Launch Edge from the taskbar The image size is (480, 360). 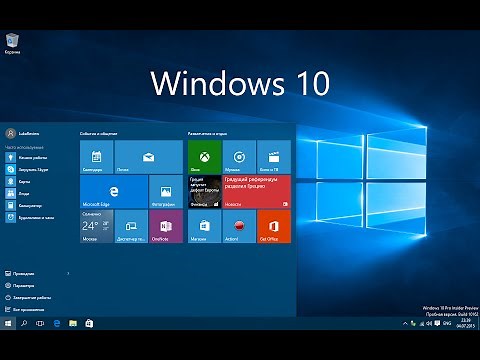[57, 323]
